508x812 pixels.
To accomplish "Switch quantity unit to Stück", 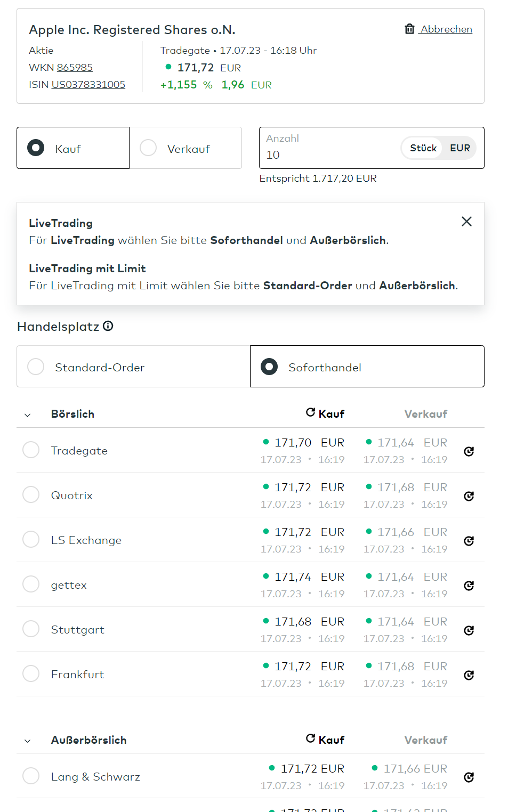I will pyautogui.click(x=423, y=148).
